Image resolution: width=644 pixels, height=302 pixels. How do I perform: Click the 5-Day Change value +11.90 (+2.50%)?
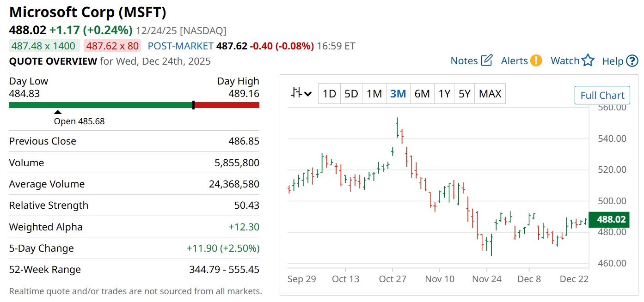tap(223, 248)
